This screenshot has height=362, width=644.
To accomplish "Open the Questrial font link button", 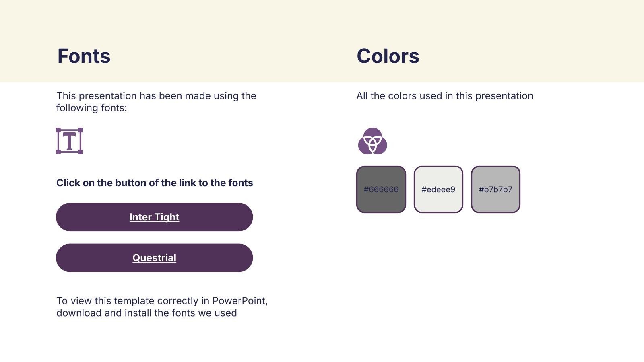I will 154,258.
